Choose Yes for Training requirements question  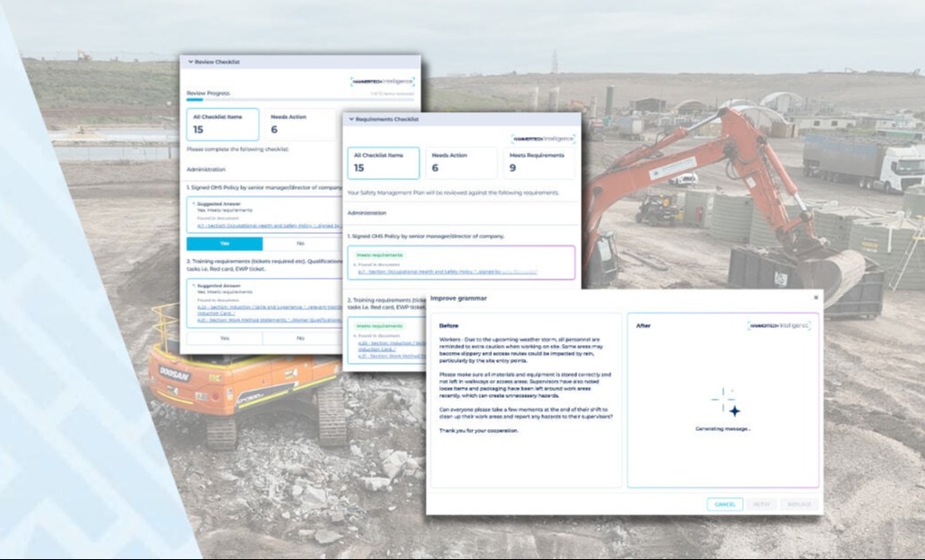[225, 339]
